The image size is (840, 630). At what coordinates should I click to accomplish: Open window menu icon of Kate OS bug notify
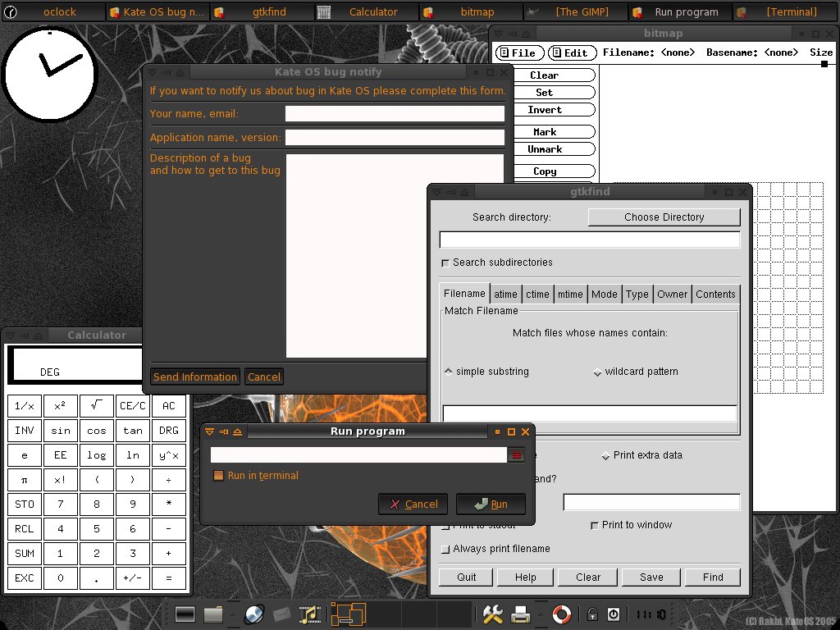pyautogui.click(x=152, y=72)
